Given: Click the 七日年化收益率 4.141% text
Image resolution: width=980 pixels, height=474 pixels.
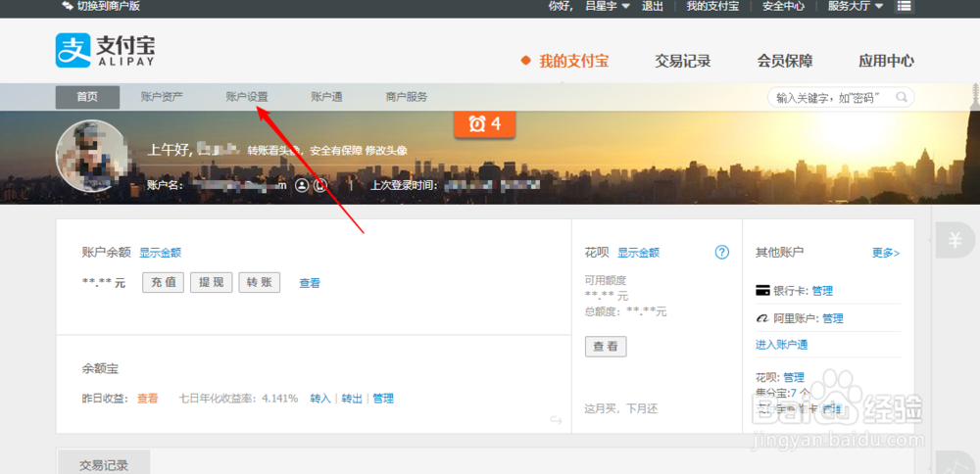Looking at the screenshot, I should pos(238,399).
